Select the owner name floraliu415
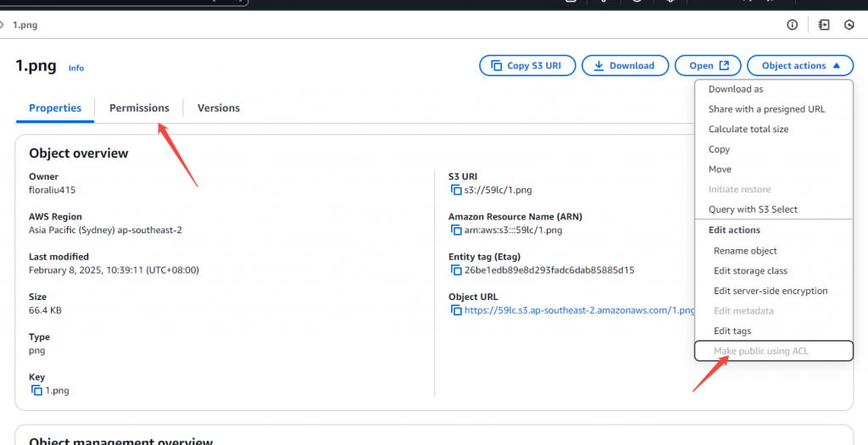 click(x=52, y=190)
